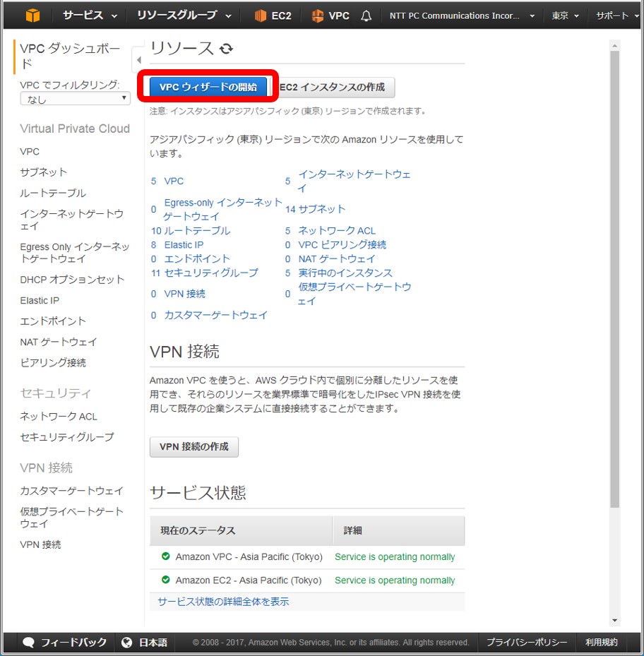Click the scrollbar up arrow
Image resolution: width=644 pixels, height=656 pixels.
coord(614,46)
